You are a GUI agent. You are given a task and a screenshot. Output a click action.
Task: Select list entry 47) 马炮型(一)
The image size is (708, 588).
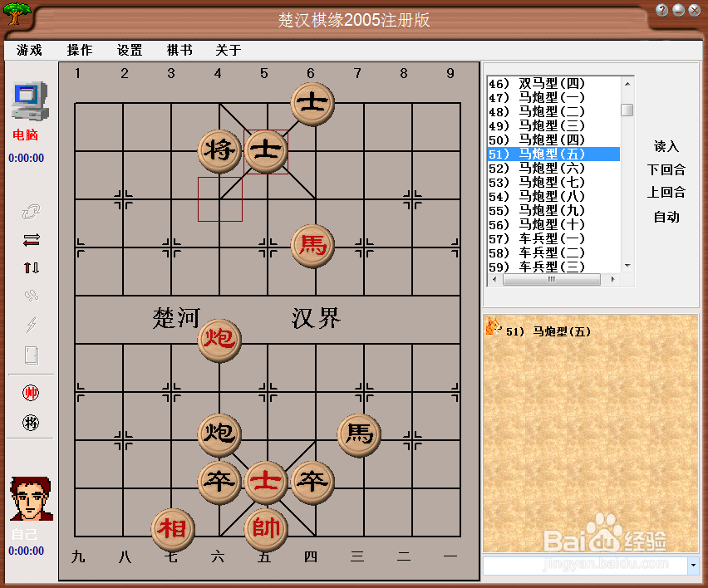(553, 97)
